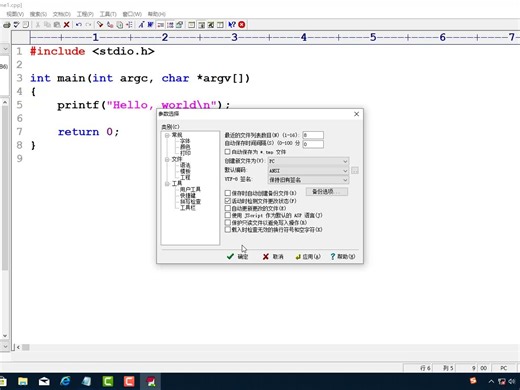Enable the '自动保存为 *.tmp 文件' checkbox

click(x=228, y=152)
